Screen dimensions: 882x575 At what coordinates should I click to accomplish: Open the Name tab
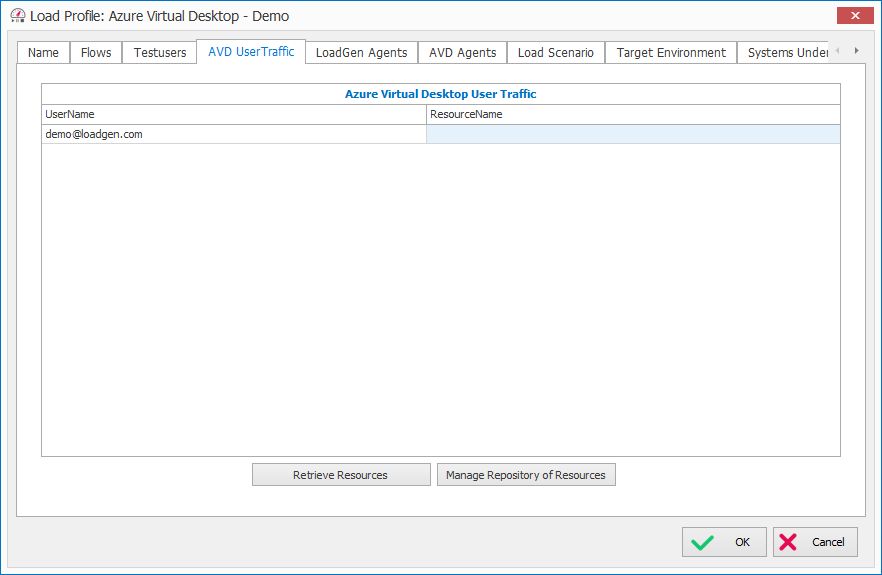[x=43, y=53]
